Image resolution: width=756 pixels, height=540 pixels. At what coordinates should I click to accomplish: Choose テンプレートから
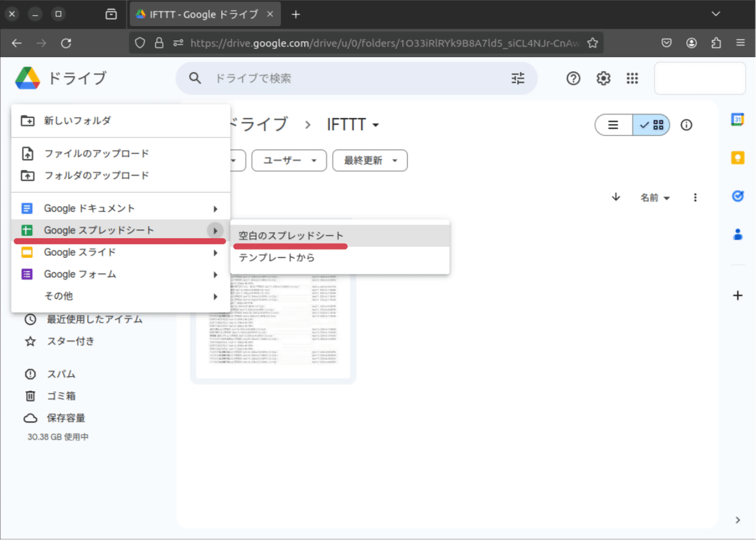click(340, 258)
